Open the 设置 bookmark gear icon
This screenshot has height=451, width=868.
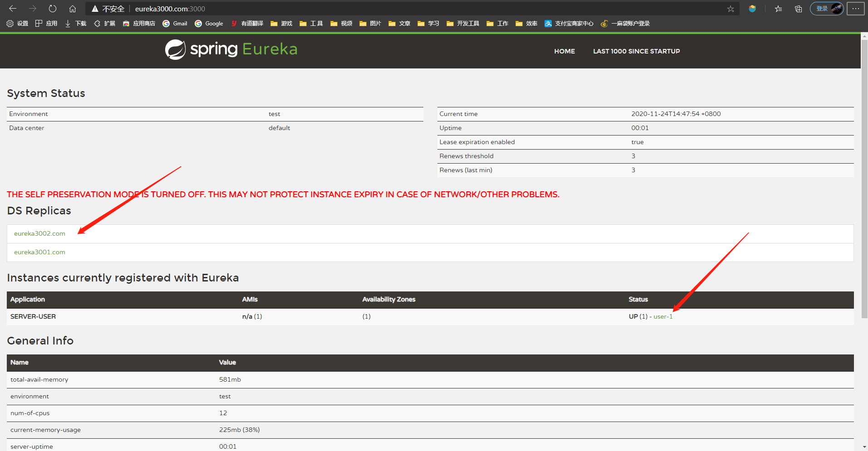pos(17,24)
